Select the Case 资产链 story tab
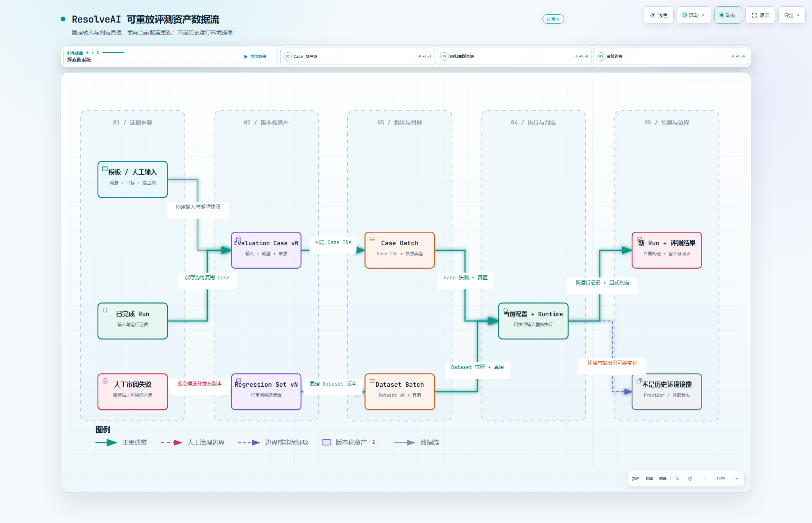 click(x=358, y=56)
